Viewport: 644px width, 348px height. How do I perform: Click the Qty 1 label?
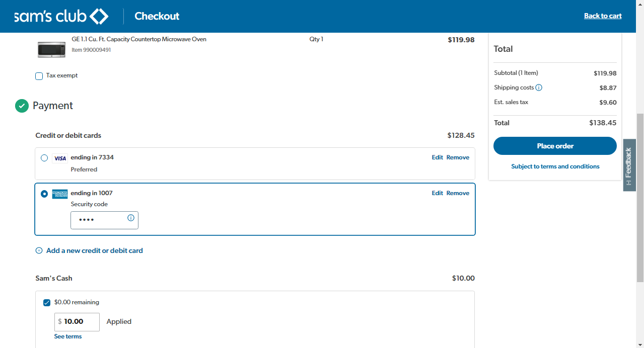click(x=316, y=39)
